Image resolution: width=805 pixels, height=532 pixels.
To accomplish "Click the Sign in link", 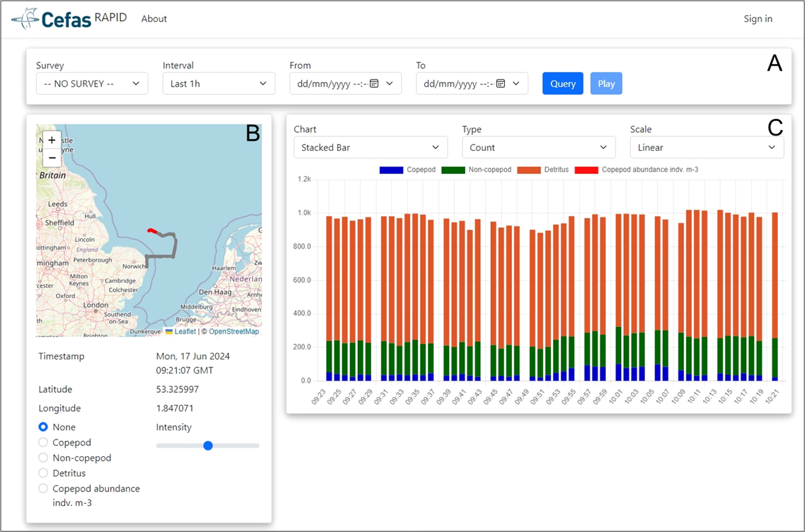I will tap(758, 19).
